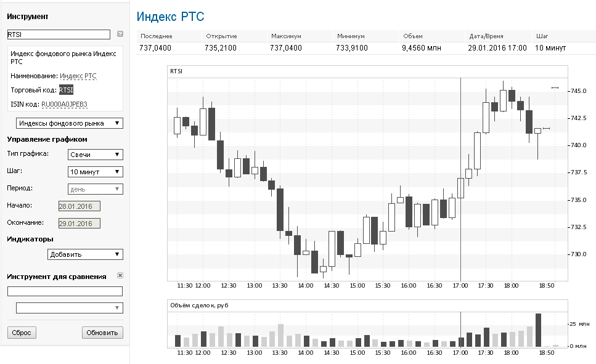This screenshot has width=596, height=364.
Task: Focus the comparison instrument text field
Action: (65, 291)
